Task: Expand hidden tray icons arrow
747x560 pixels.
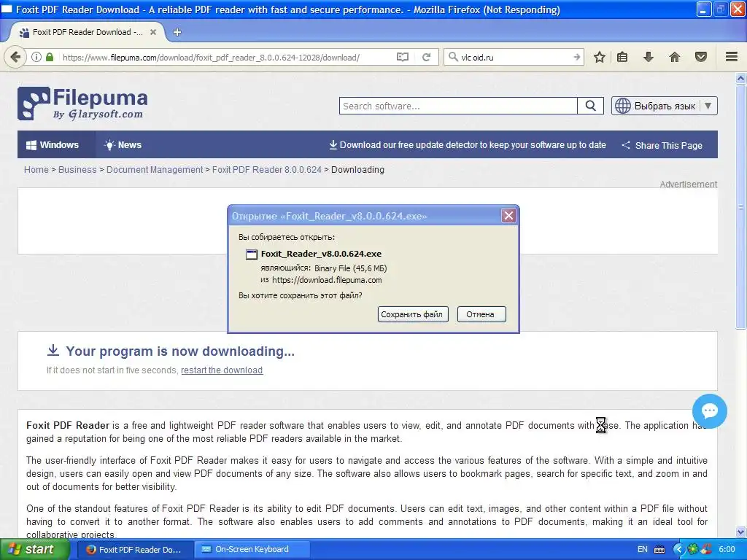Action: click(678, 550)
